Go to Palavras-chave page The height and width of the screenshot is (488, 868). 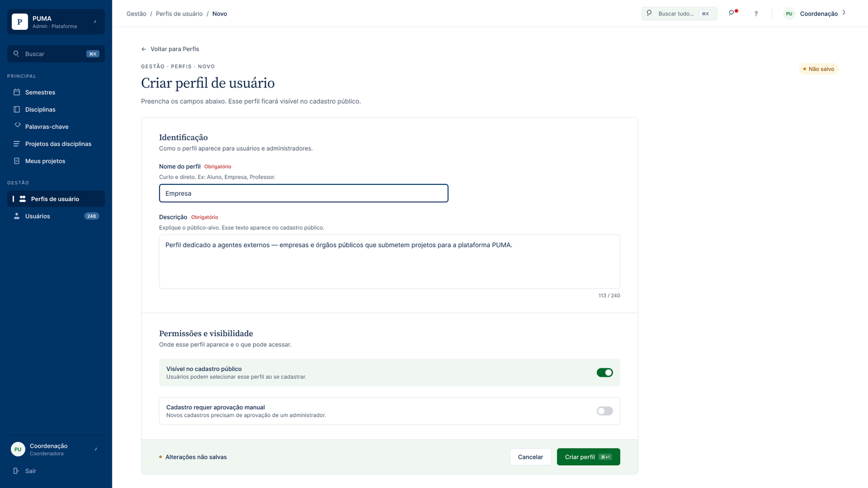click(56, 127)
